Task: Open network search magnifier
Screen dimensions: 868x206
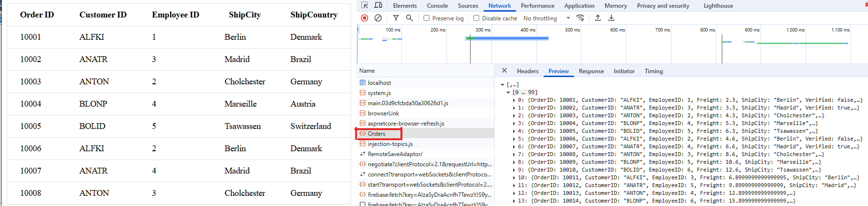Action: (x=410, y=18)
